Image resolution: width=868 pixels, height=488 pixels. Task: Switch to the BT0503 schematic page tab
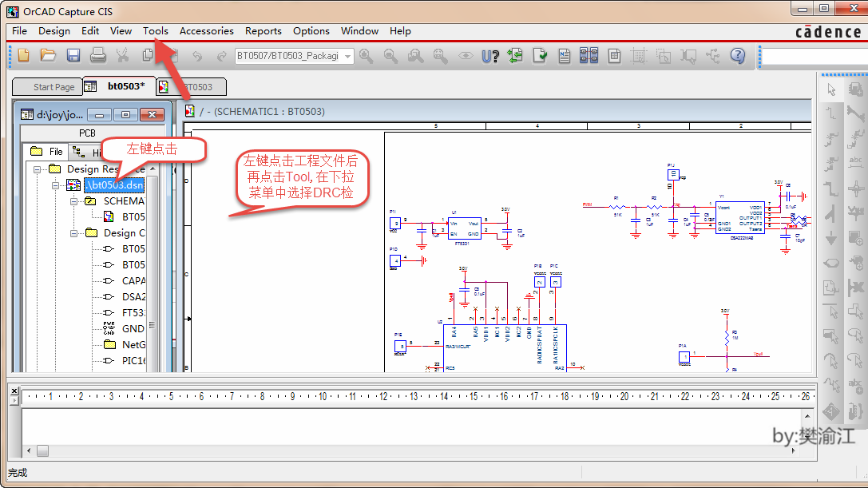pyautogui.click(x=192, y=87)
